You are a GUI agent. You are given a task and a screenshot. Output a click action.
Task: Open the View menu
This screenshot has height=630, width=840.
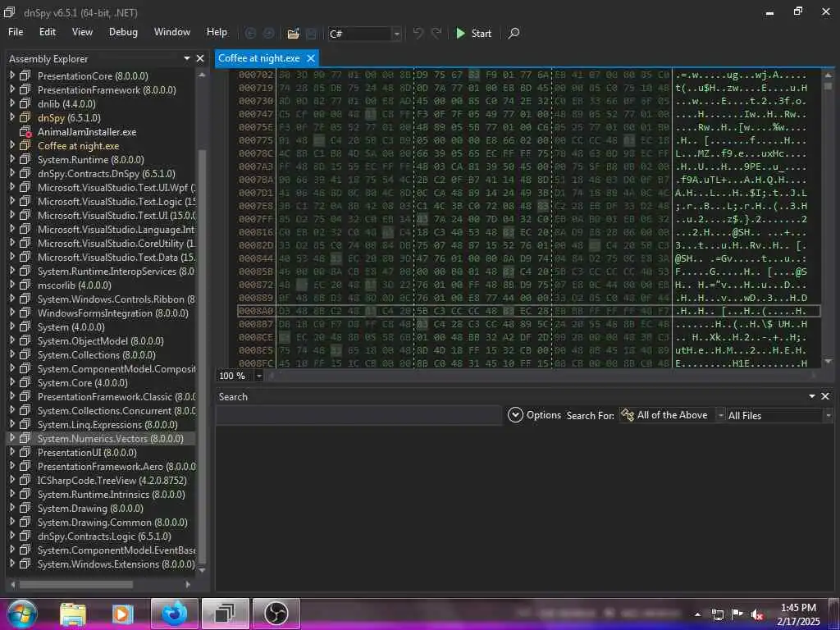82,32
